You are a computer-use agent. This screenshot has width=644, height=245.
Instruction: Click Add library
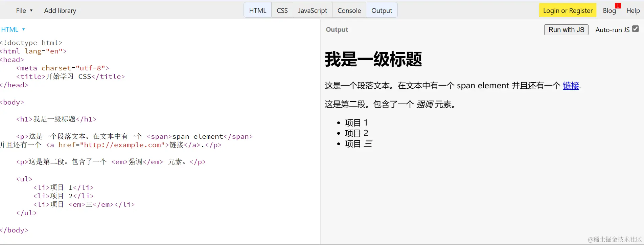click(x=60, y=10)
